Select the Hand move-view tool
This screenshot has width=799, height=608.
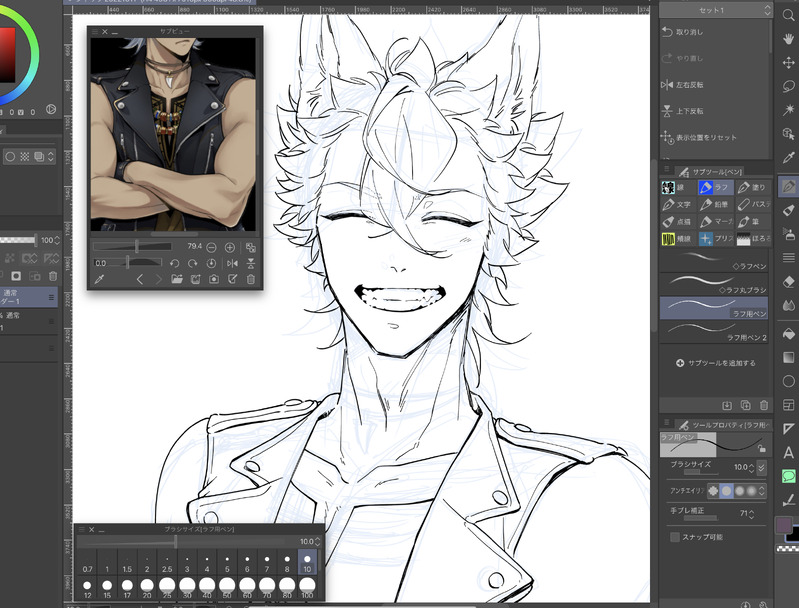pos(788,39)
